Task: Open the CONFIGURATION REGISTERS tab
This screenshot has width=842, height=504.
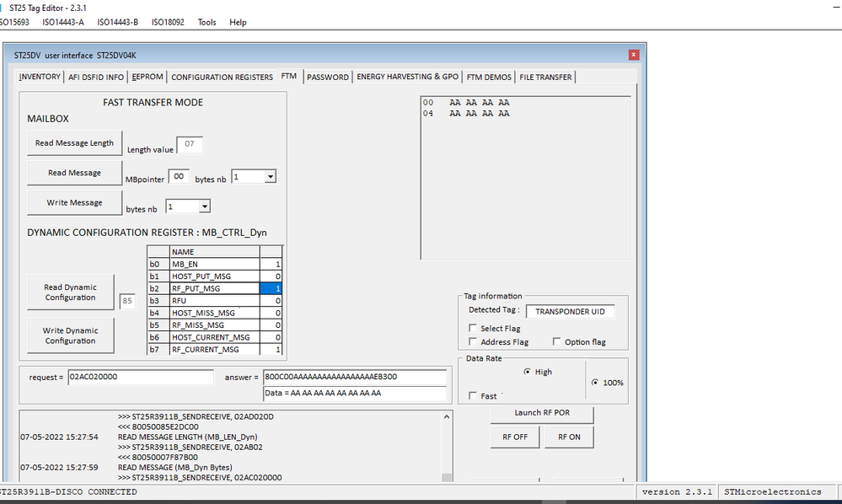Action: 223,78
